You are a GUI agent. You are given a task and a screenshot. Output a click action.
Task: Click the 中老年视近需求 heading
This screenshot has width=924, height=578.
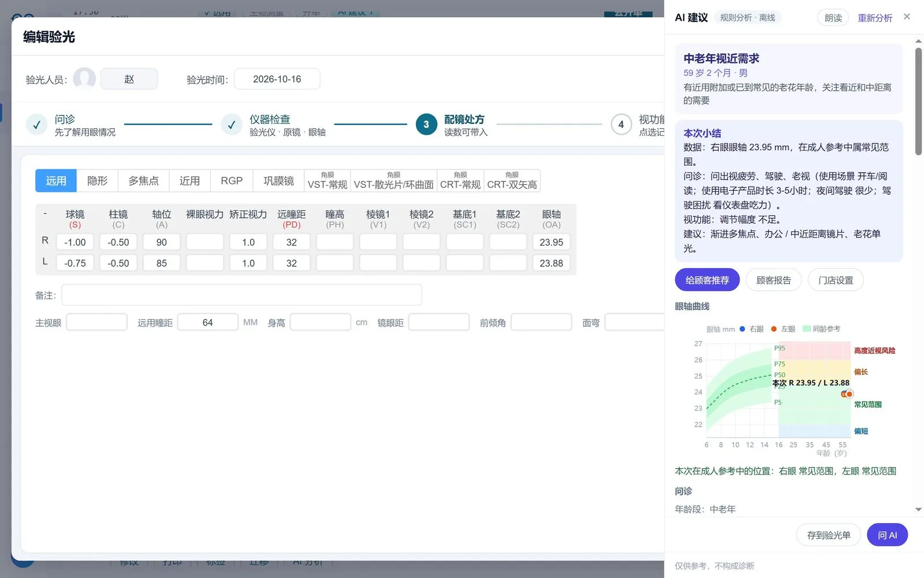pos(721,58)
